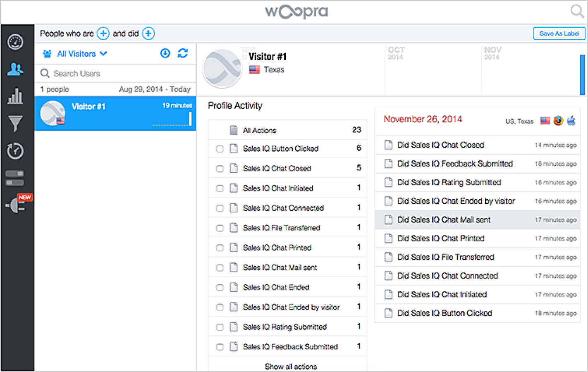The height and width of the screenshot is (372, 588).
Task: Tick the Sales IQ File Transferred checkbox
Action: pyautogui.click(x=220, y=228)
